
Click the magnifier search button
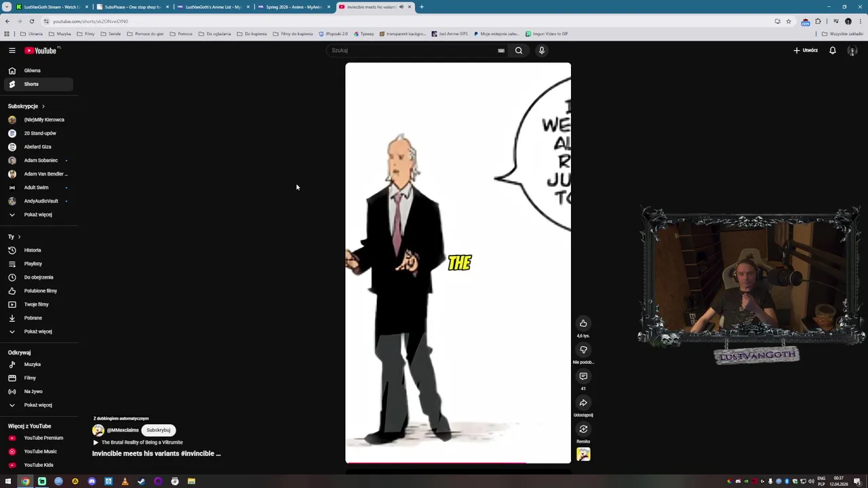519,50
